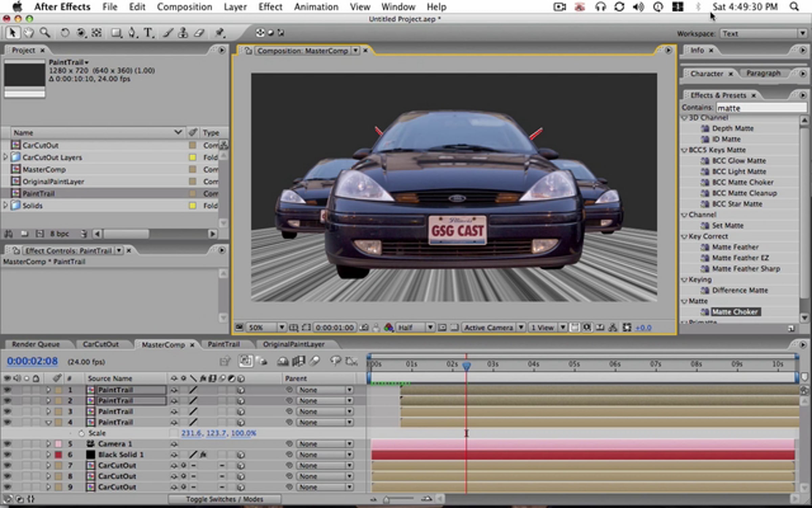Click the comp viewer transparency grid icon

pyautogui.click(x=454, y=327)
